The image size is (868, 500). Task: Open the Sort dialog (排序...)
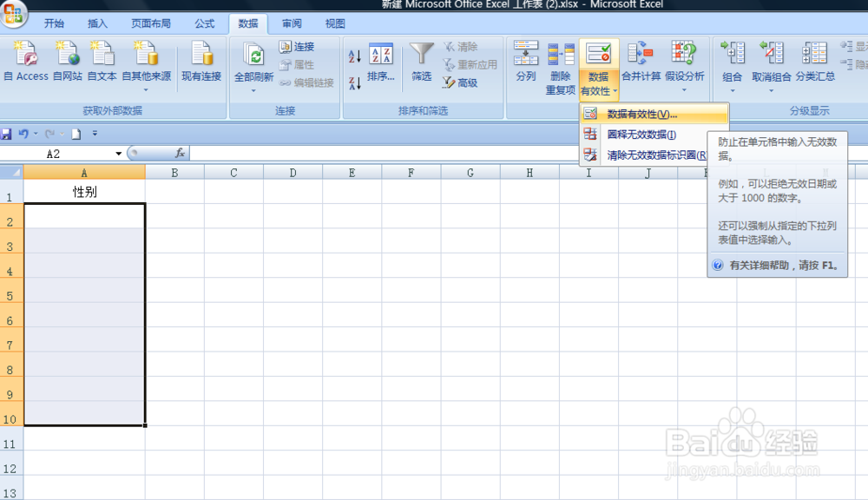click(381, 62)
